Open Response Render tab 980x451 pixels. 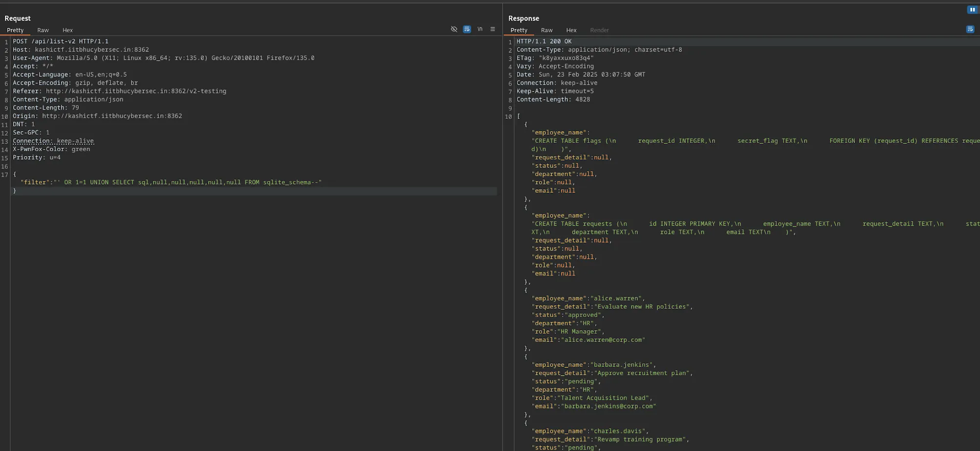click(599, 30)
